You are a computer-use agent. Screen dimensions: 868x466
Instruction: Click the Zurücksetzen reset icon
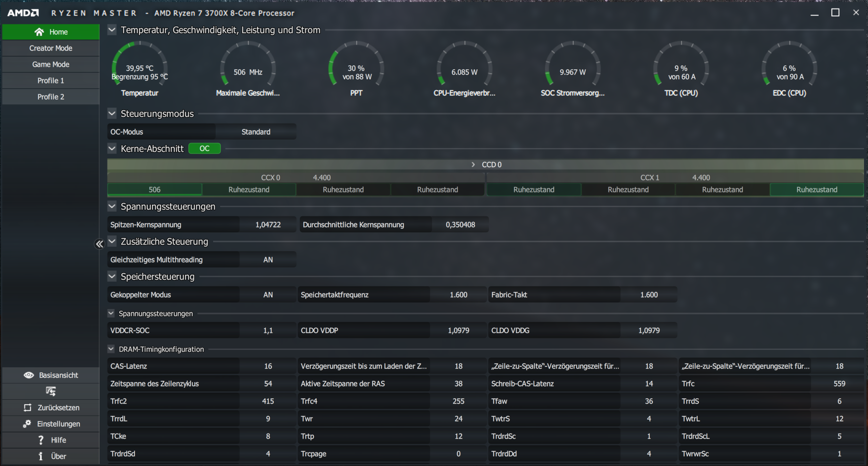tap(26, 407)
